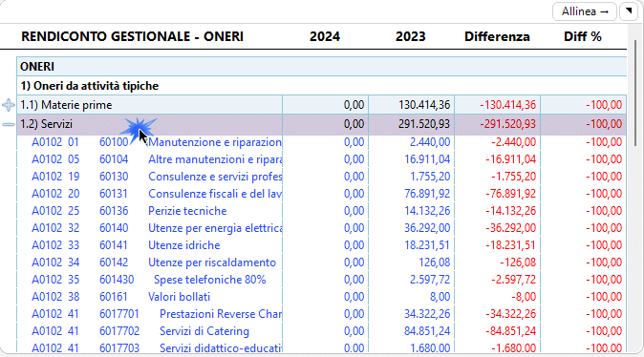The width and height of the screenshot is (644, 357).
Task: Click the 2023 value 130.414,36 for Materie prime
Action: click(424, 105)
